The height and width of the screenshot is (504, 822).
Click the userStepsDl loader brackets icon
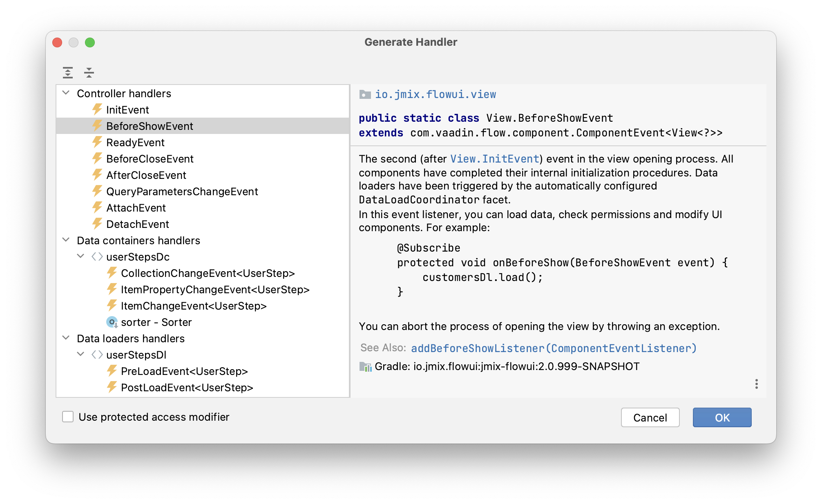pos(97,355)
